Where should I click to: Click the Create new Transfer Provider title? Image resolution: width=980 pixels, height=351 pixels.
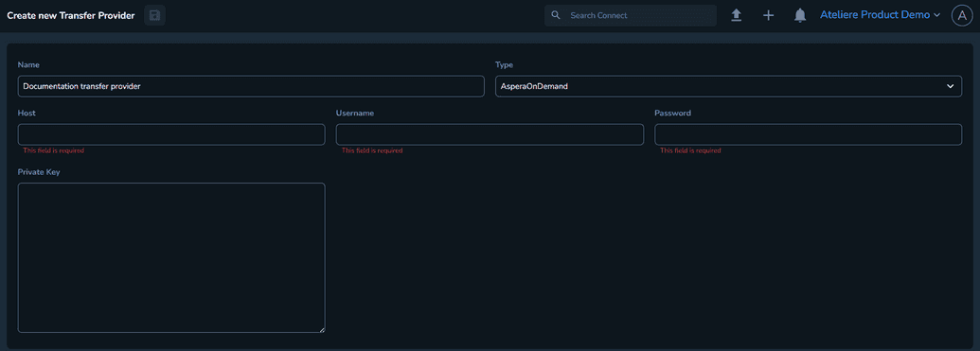tap(71, 16)
